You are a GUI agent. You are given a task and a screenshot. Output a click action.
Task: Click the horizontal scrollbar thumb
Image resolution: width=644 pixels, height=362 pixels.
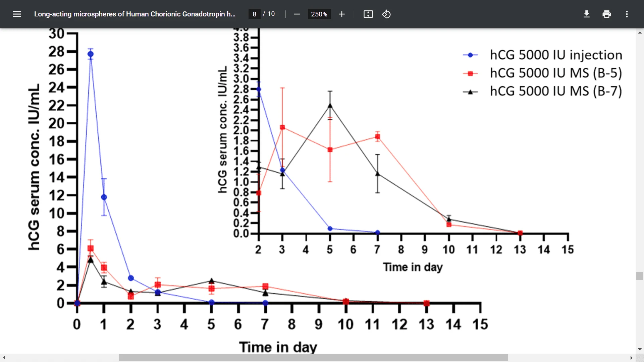[313, 358]
